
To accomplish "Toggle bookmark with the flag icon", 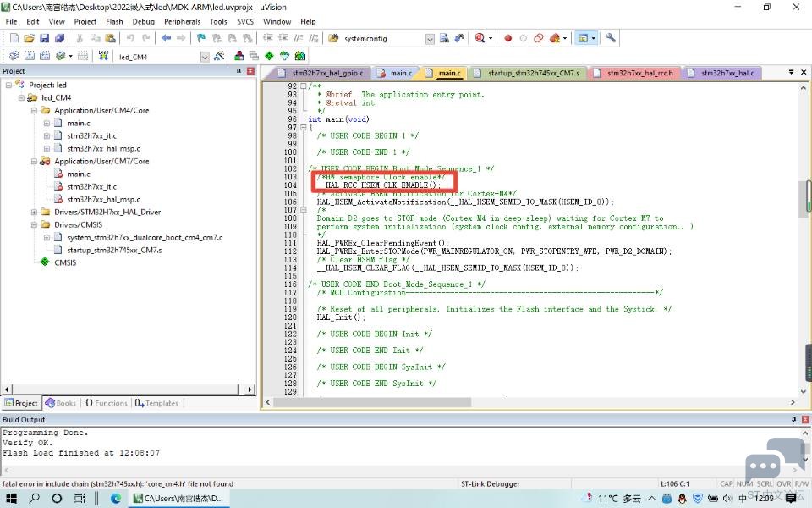I will coord(200,38).
